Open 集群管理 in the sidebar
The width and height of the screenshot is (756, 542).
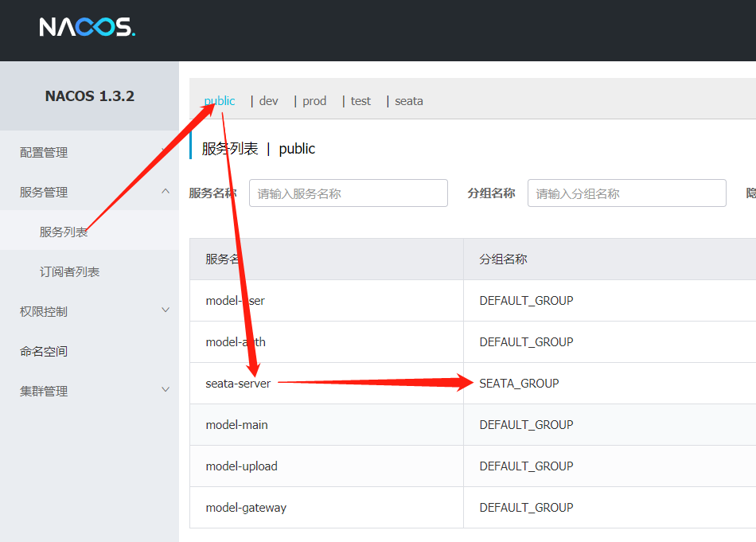tap(44, 391)
